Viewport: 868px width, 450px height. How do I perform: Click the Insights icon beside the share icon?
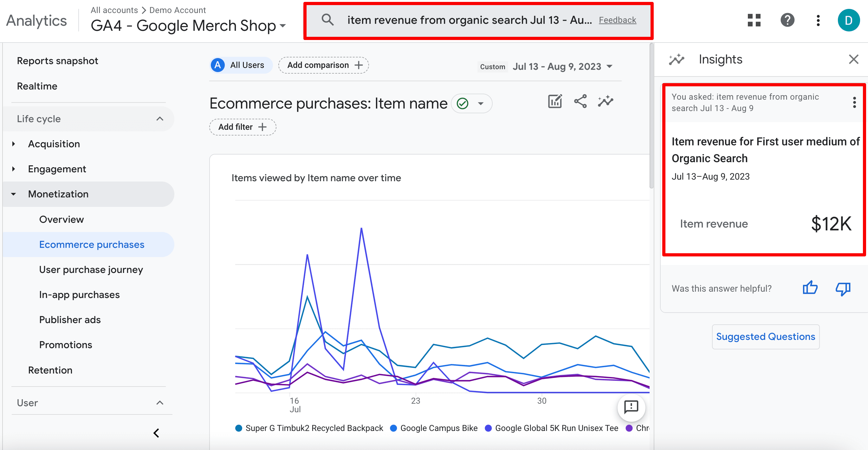(606, 101)
